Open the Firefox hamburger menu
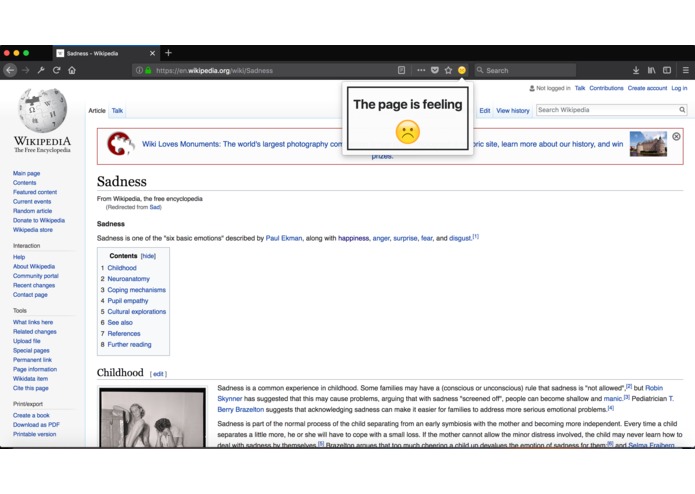Screen dimensions: 695x494 pyautogui.click(x=686, y=70)
